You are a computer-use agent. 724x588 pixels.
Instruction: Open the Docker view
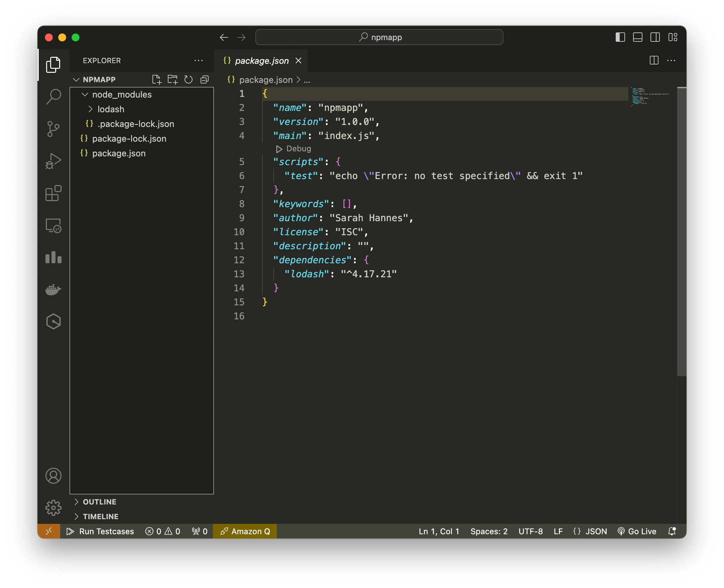pos(53,290)
